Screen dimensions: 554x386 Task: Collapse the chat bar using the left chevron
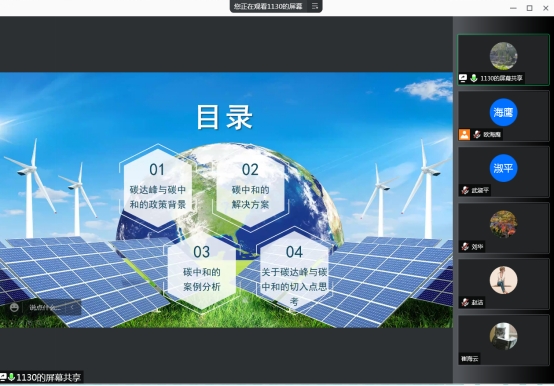click(x=72, y=307)
